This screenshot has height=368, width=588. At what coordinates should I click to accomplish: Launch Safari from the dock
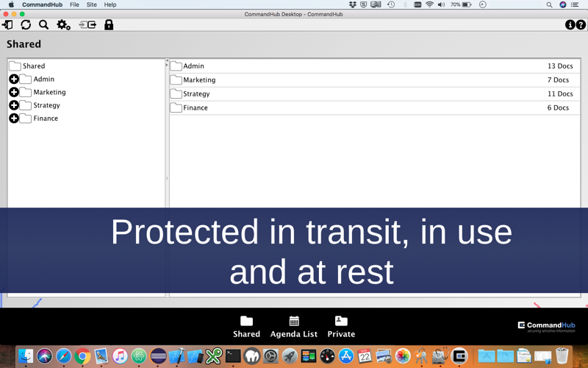63,355
